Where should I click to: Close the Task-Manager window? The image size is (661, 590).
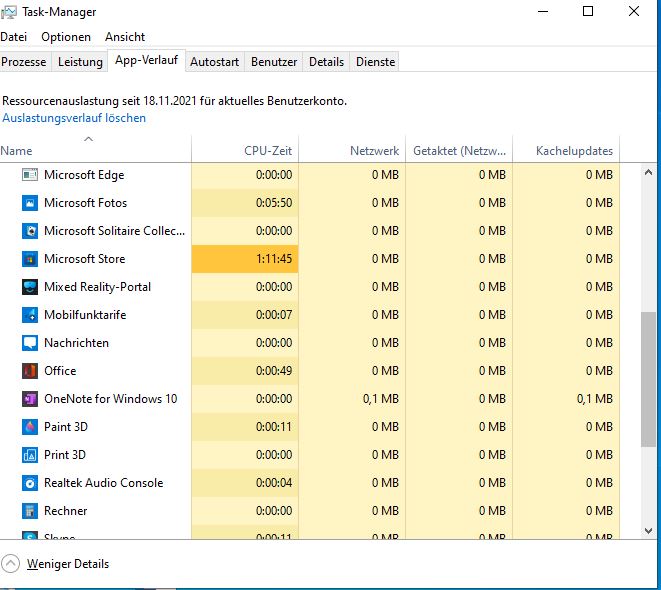tap(634, 12)
